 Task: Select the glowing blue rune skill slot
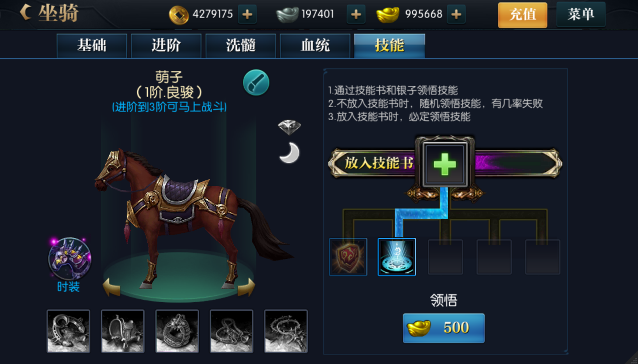(397, 257)
